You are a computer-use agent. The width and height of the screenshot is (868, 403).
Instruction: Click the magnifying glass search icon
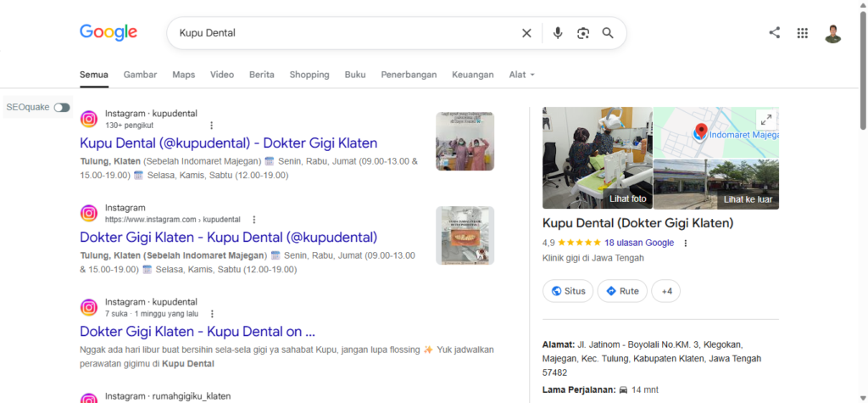pos(608,33)
